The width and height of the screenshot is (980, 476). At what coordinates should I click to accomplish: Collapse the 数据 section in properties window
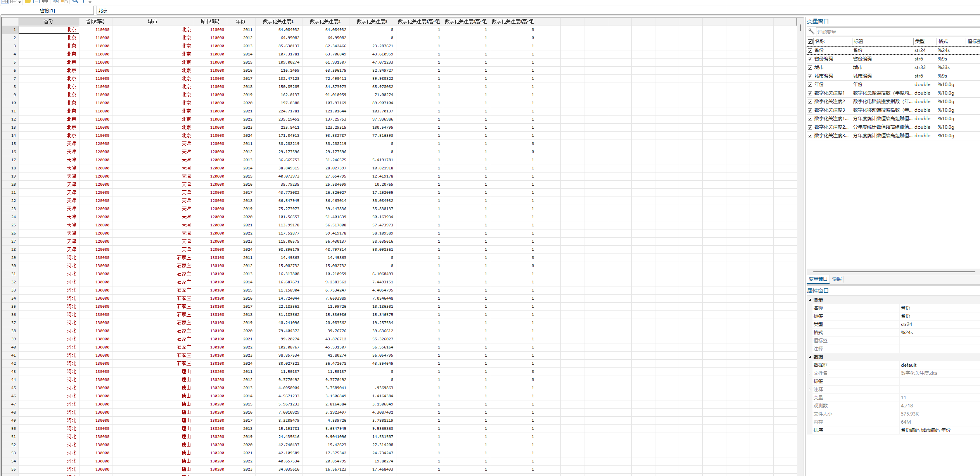click(810, 357)
